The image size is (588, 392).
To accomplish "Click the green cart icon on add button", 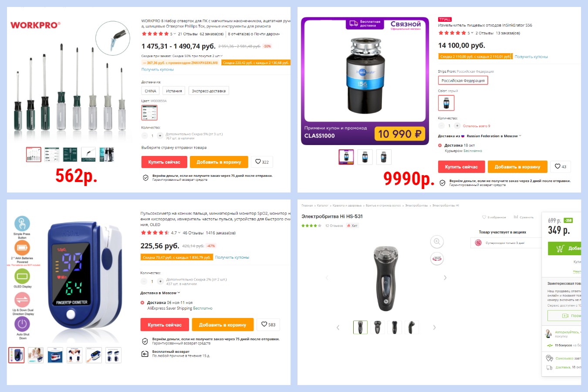I will pyautogui.click(x=560, y=248).
